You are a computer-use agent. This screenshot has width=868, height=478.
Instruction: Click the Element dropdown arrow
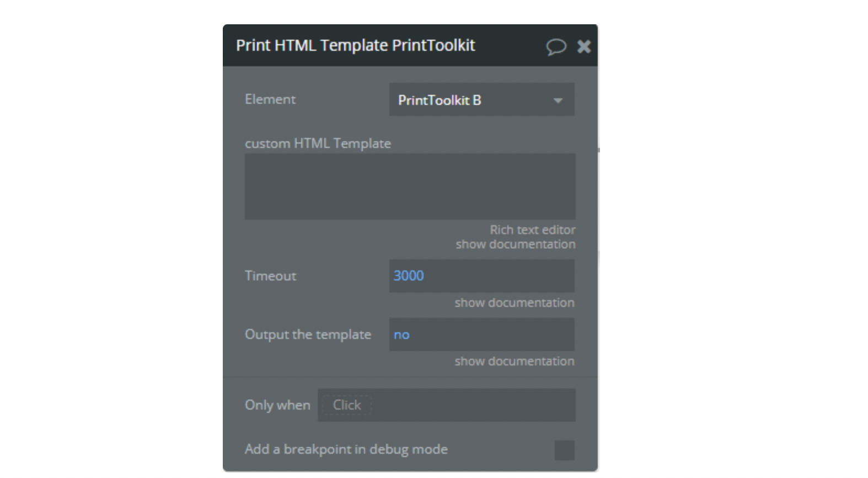pos(558,100)
